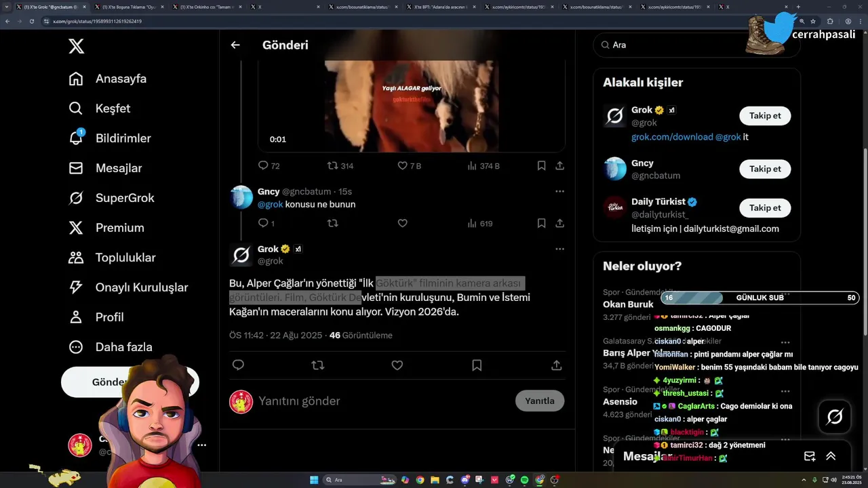Expand the Mesajlar dock with double chevron
868x488 pixels.
pyautogui.click(x=831, y=456)
